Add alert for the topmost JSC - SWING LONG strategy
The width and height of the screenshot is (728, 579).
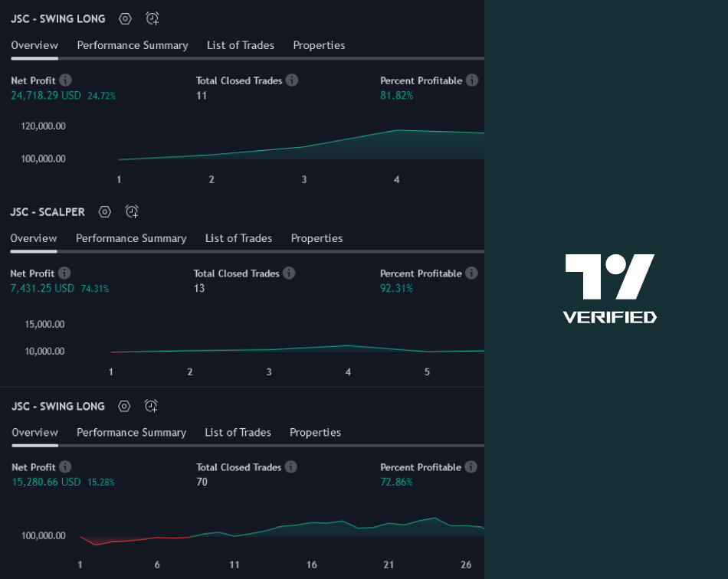[x=152, y=18]
